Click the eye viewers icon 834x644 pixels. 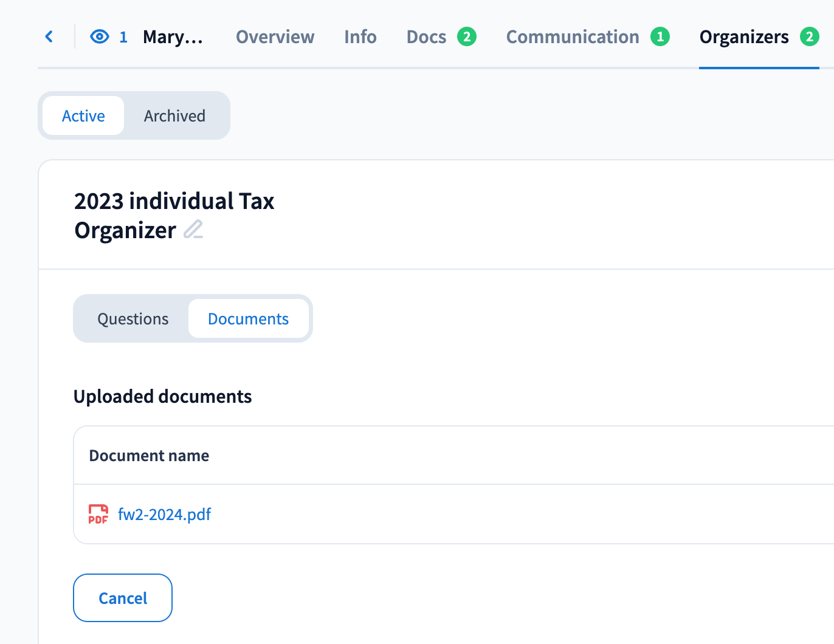point(100,37)
